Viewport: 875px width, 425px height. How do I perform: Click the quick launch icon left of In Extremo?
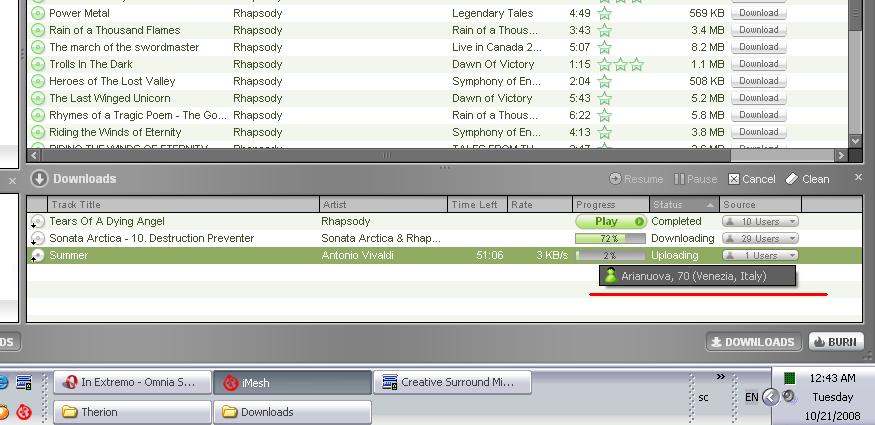[24, 383]
